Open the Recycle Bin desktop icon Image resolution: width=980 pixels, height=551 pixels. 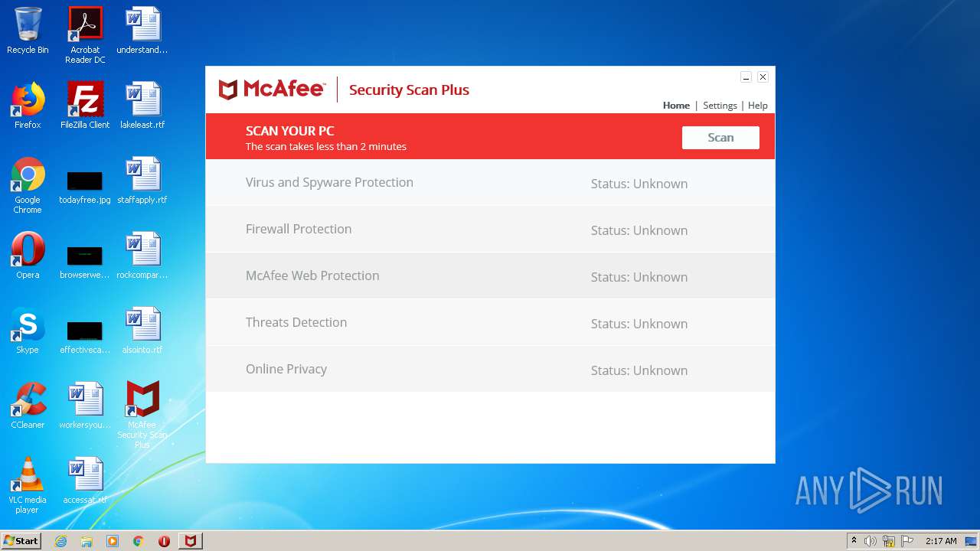pos(28,31)
